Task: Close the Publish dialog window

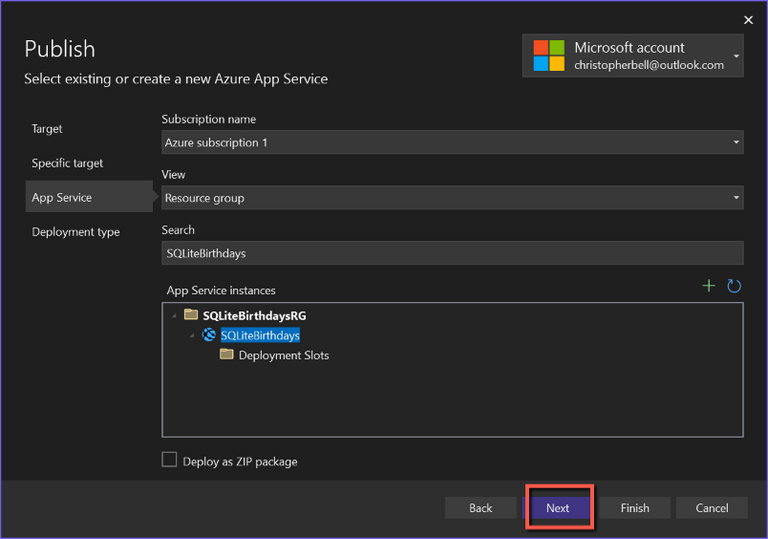Action: [748, 19]
